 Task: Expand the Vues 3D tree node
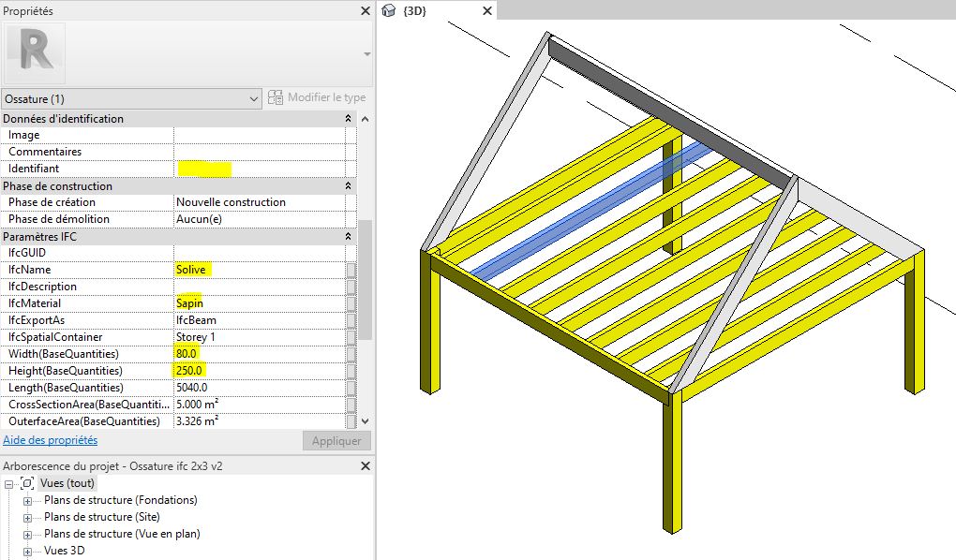(x=27, y=552)
